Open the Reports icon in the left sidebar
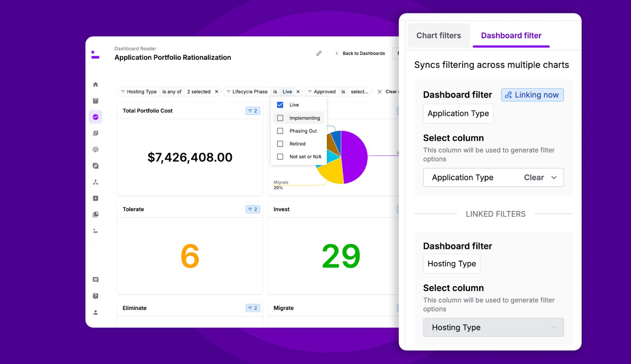This screenshot has width=631, height=364. pyautogui.click(x=95, y=133)
